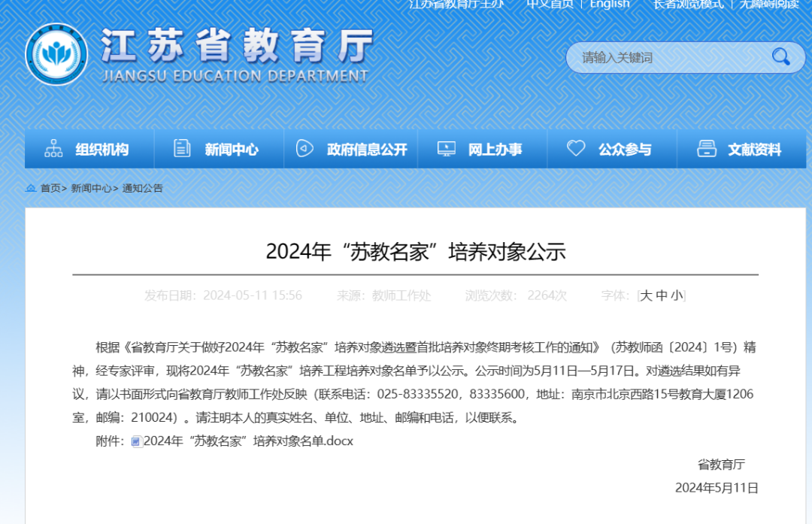Click the signature 省教育厅 text
The height and width of the screenshot is (524, 812).
click(x=721, y=465)
